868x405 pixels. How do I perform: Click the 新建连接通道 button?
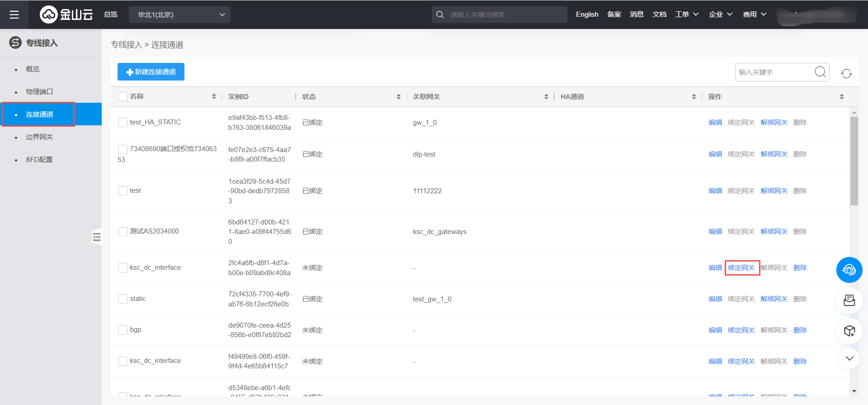click(151, 72)
